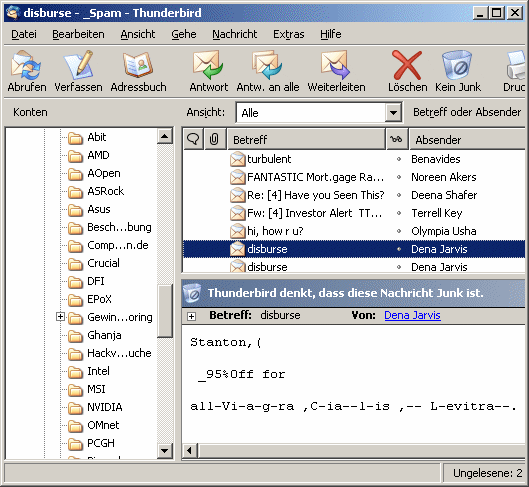
Task: Expand the Gewin...oring folder
Action: click(x=60, y=317)
